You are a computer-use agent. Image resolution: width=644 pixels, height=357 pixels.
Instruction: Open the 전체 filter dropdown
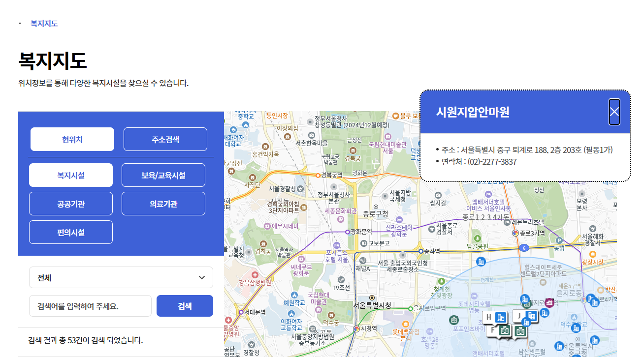coord(121,277)
